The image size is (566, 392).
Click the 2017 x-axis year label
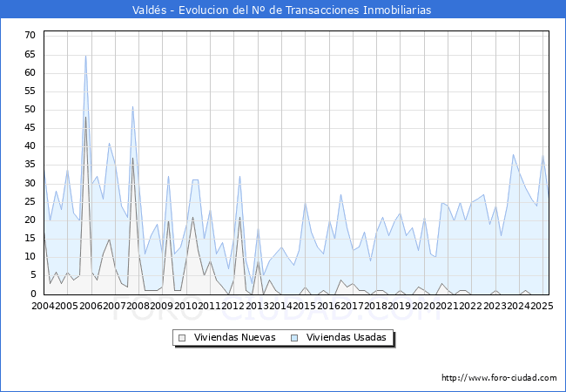(x=353, y=306)
